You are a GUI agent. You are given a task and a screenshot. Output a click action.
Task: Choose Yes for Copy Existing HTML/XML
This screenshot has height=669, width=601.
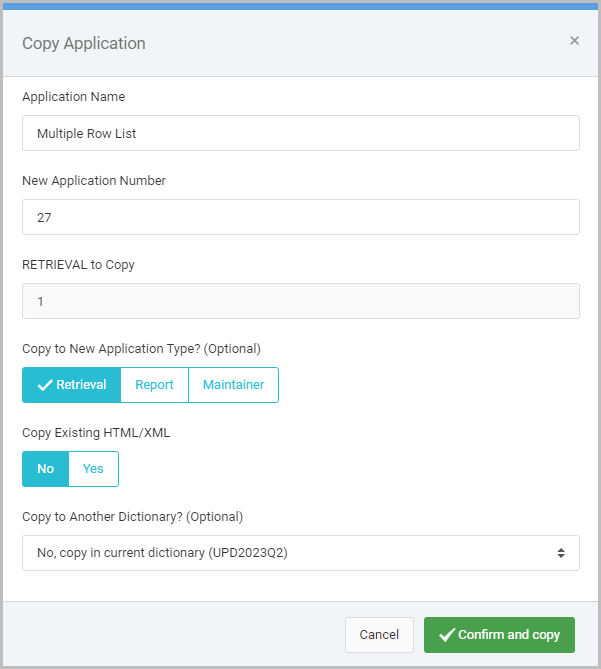coord(93,469)
